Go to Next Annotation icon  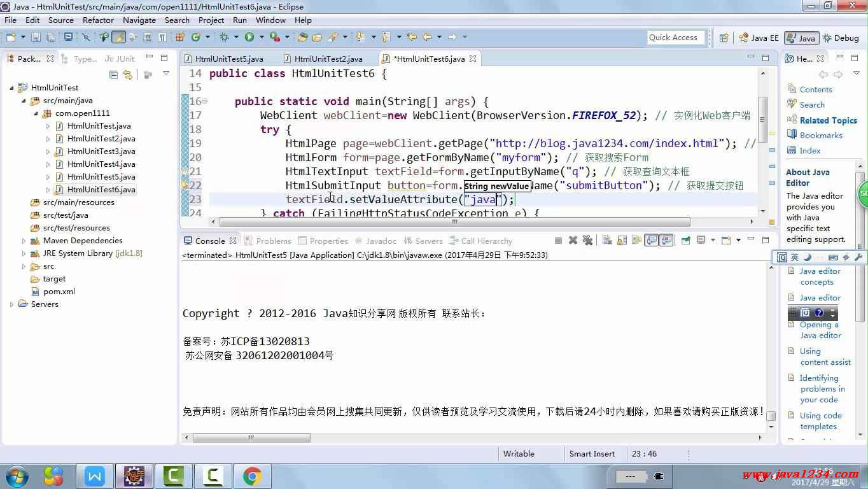[360, 38]
